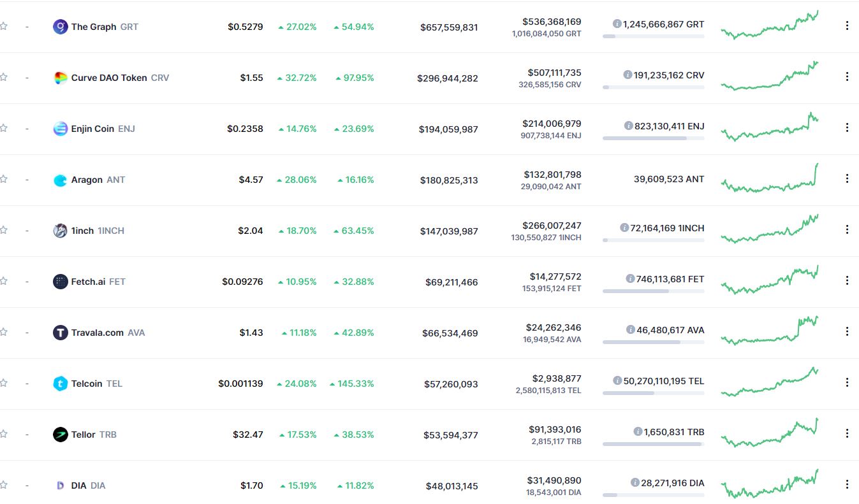Viewport: 859px width, 504px height.
Task: Open the three-dot menu for Telcoin row
Action: pyautogui.click(x=847, y=382)
